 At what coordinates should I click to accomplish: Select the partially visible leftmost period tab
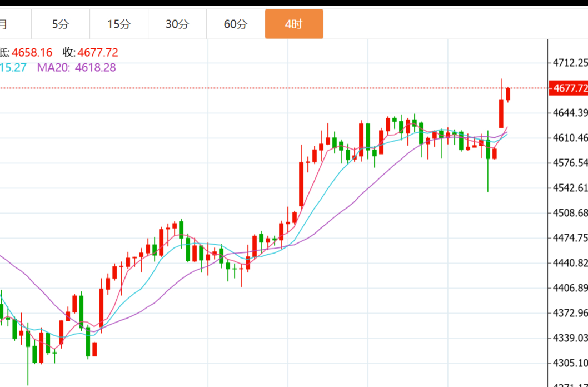point(6,24)
